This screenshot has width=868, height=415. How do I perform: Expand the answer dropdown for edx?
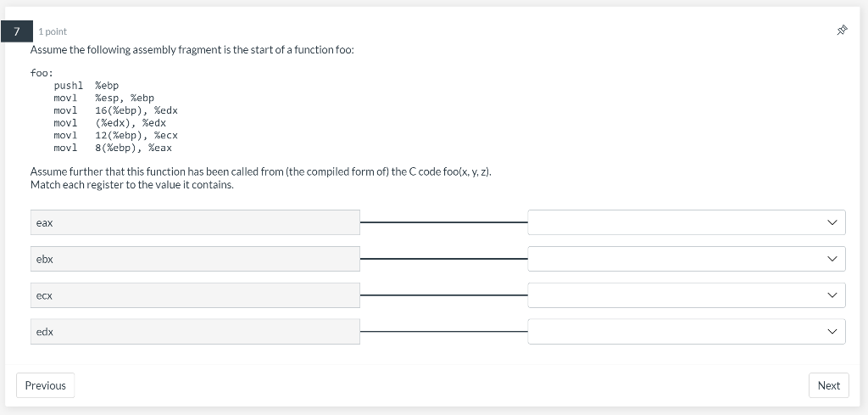click(686, 332)
